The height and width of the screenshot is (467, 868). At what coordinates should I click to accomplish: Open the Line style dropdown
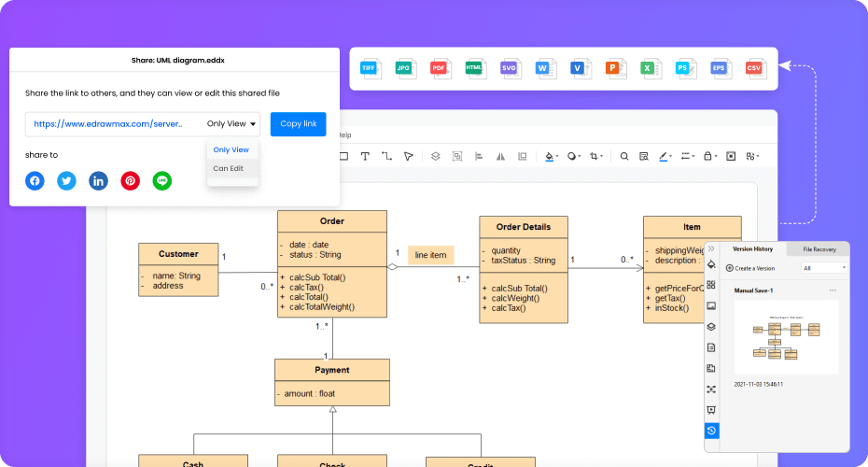click(688, 156)
